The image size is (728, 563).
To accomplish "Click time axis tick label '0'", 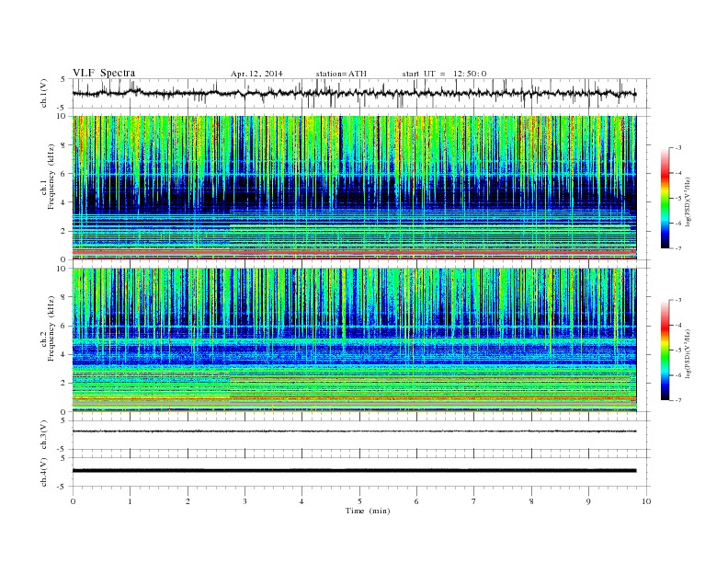I will (73, 501).
